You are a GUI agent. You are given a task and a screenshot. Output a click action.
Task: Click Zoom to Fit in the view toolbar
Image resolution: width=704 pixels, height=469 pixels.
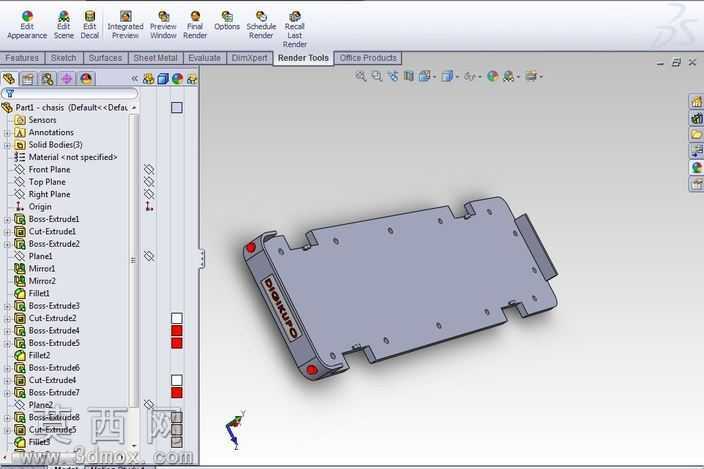point(361,76)
